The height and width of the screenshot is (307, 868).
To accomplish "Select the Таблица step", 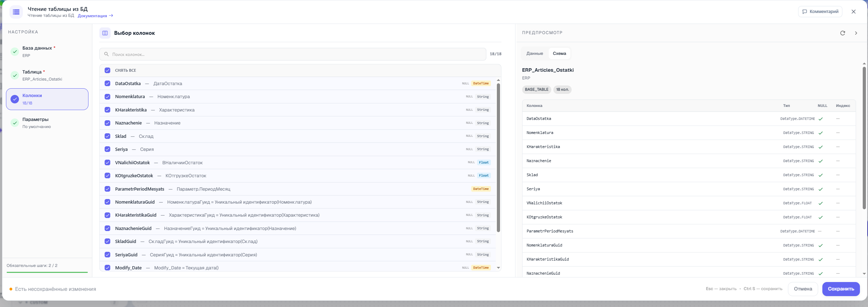I will [47, 75].
